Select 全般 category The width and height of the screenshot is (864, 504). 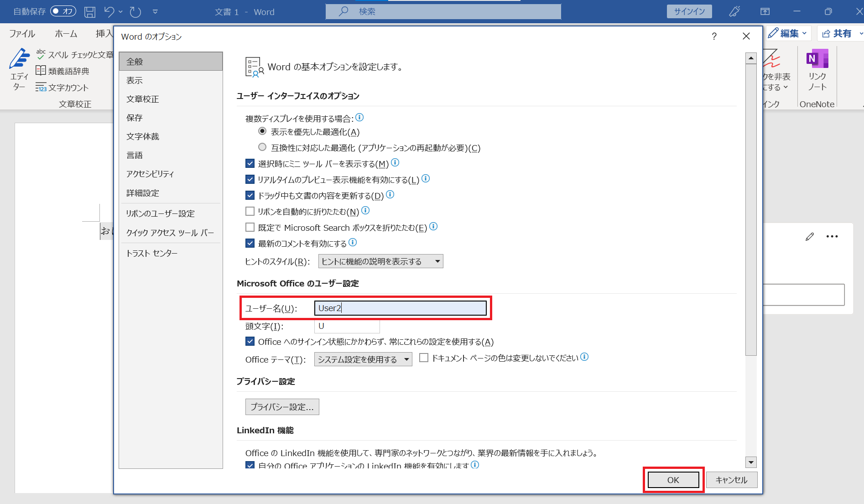(171, 61)
